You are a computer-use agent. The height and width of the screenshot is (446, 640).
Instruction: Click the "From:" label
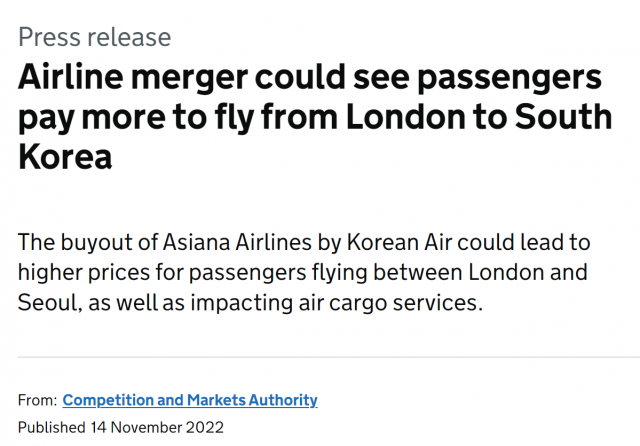click(x=37, y=400)
